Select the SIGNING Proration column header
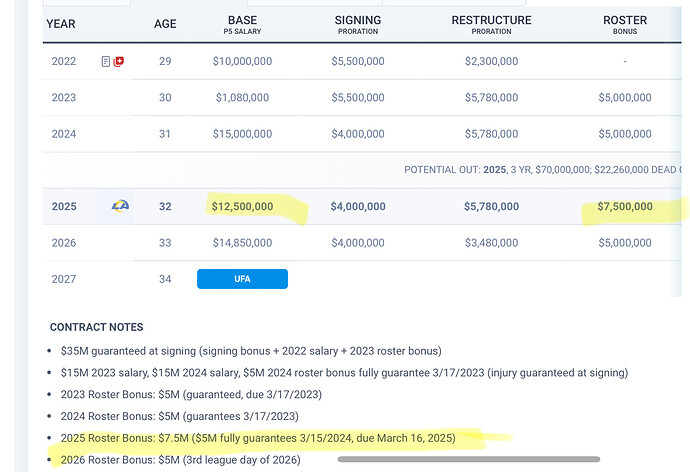 358,24
